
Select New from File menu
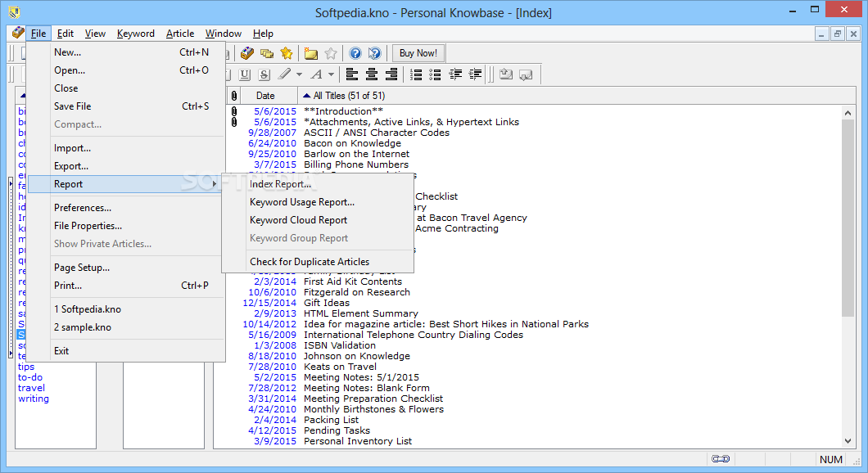(125, 52)
